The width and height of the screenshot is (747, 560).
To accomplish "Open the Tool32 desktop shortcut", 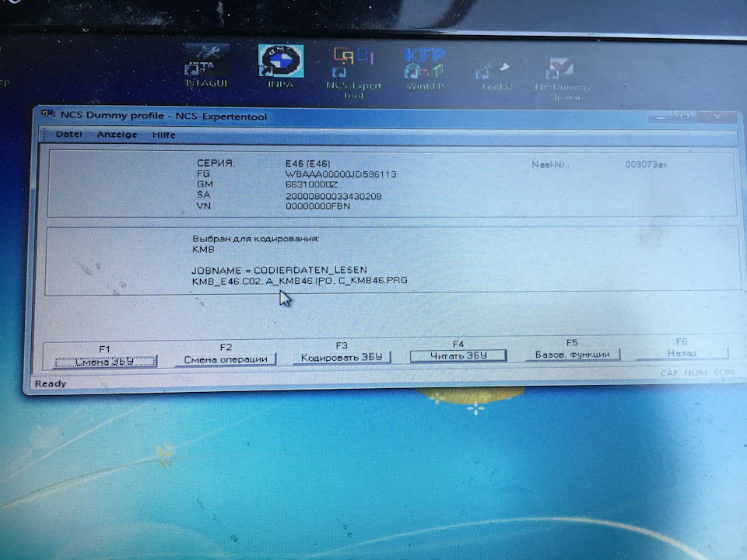I will pyautogui.click(x=497, y=75).
